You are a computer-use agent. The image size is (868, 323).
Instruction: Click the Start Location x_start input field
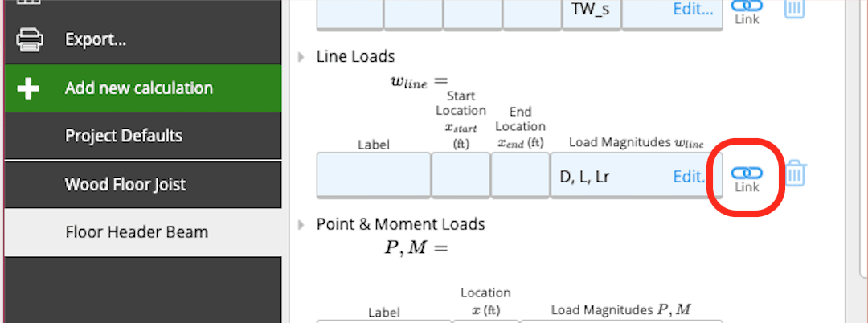[x=461, y=175]
